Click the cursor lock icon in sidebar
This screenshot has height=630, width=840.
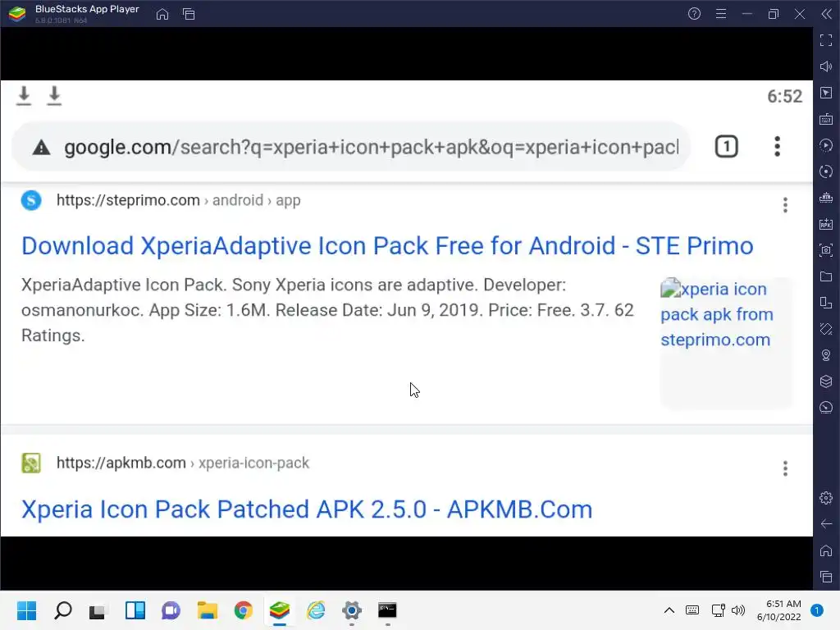pyautogui.click(x=826, y=93)
